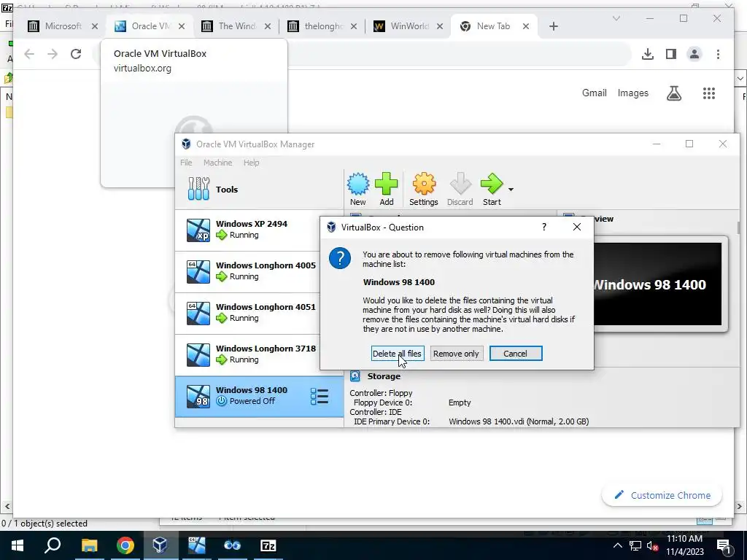This screenshot has width=747, height=560.
Task: Select the Windows Longhorn 4005 machine
Action: 248,271
